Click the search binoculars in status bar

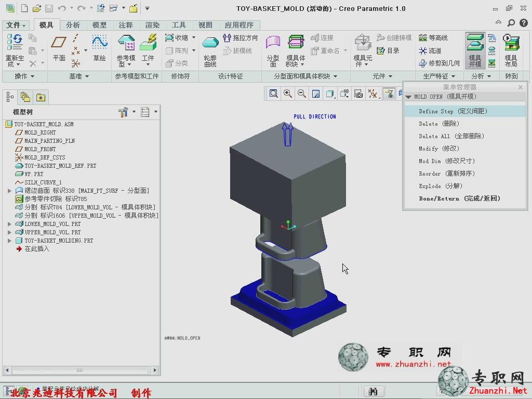coord(373,392)
